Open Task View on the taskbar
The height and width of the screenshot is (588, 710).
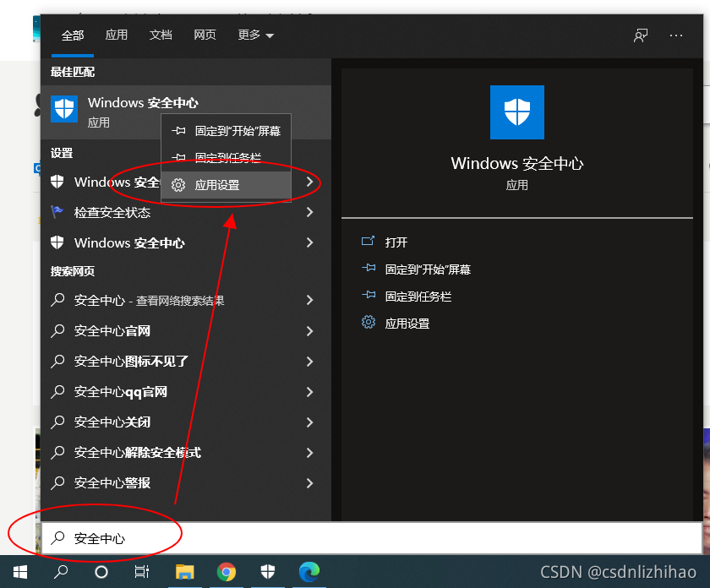pos(142,572)
